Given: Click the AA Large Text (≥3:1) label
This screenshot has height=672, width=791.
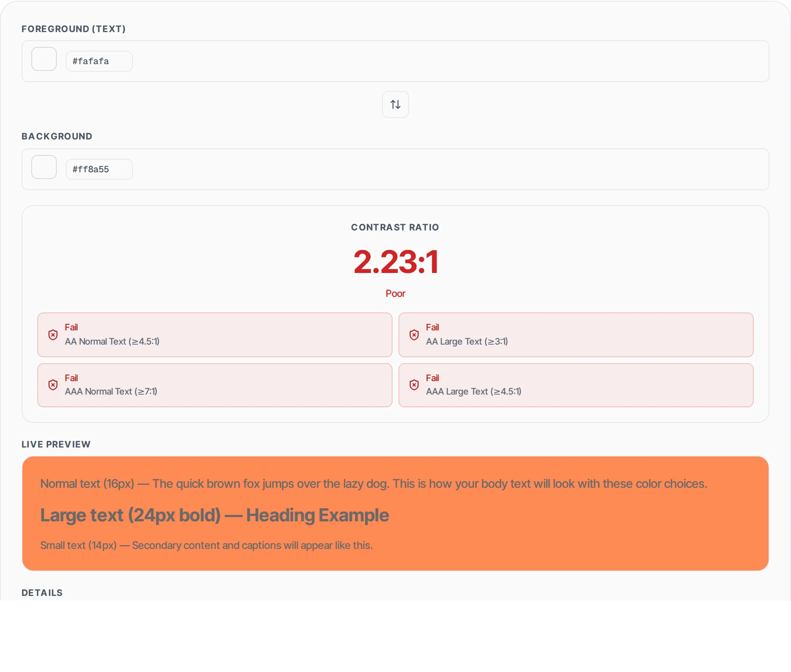Looking at the screenshot, I should tap(467, 342).
